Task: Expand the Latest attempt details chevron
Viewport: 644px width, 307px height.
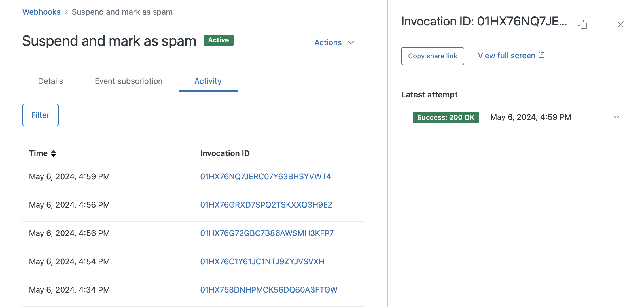Action: pyautogui.click(x=617, y=117)
